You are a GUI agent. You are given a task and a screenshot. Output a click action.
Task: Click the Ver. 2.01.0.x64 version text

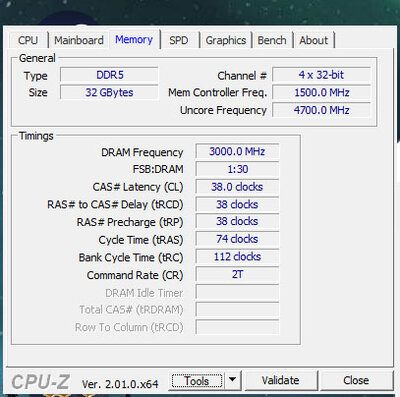point(120,384)
